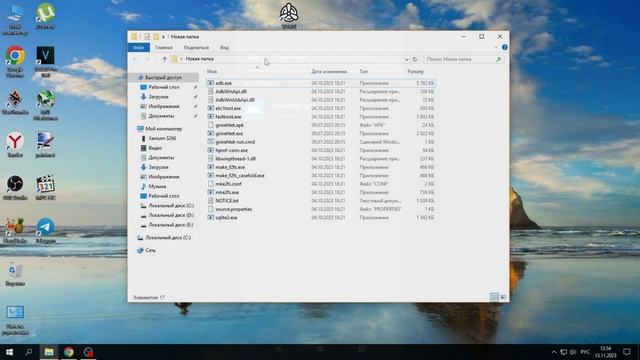
Task: Click the Windows Start button
Action: tap(9, 352)
